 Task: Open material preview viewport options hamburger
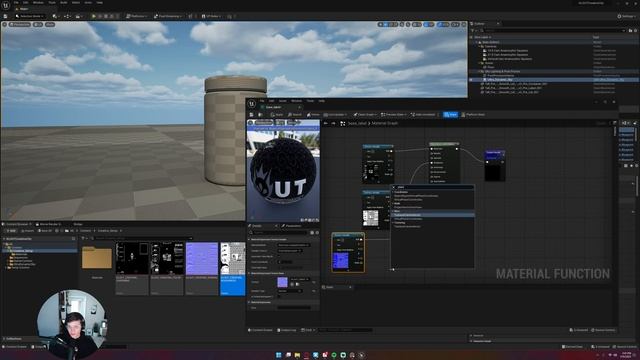[x=251, y=122]
